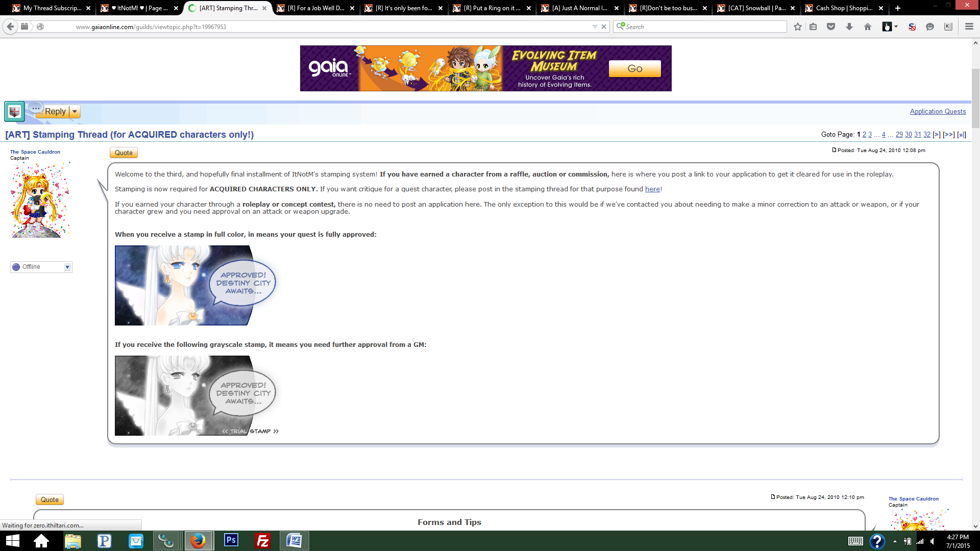
Task: Open the hand-pointer extension dropdown arrow
Action: click(896, 27)
